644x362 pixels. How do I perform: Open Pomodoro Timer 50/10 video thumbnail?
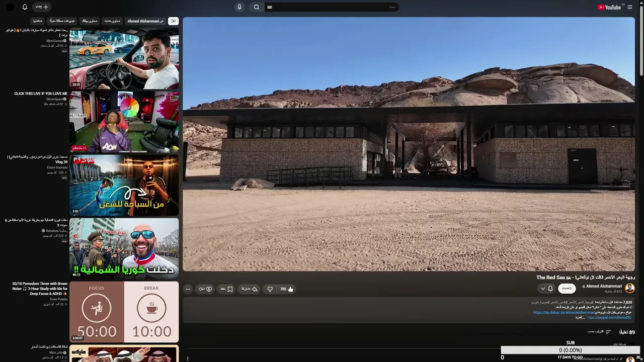coord(124,312)
